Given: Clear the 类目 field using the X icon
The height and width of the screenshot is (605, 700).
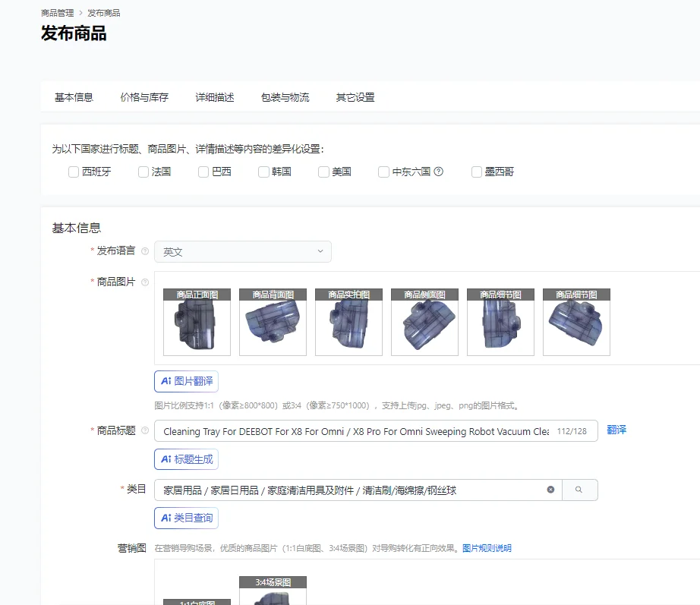Looking at the screenshot, I should [x=551, y=490].
